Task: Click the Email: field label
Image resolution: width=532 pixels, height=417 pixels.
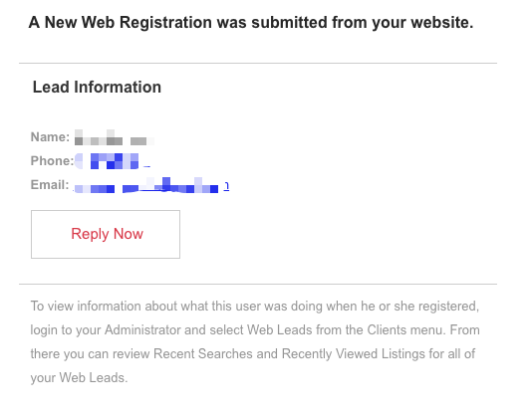Action: tap(50, 185)
